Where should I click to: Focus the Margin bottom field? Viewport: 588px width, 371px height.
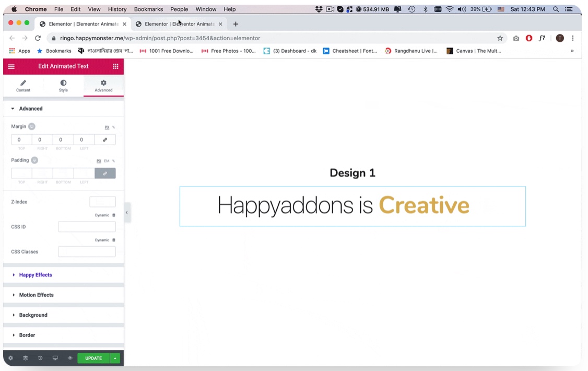tap(63, 140)
